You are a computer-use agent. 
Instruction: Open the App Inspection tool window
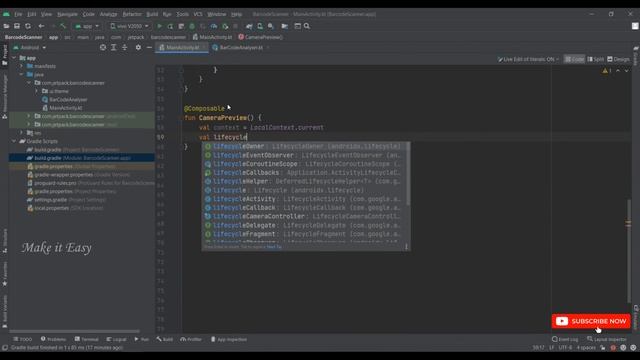pyautogui.click(x=229, y=339)
